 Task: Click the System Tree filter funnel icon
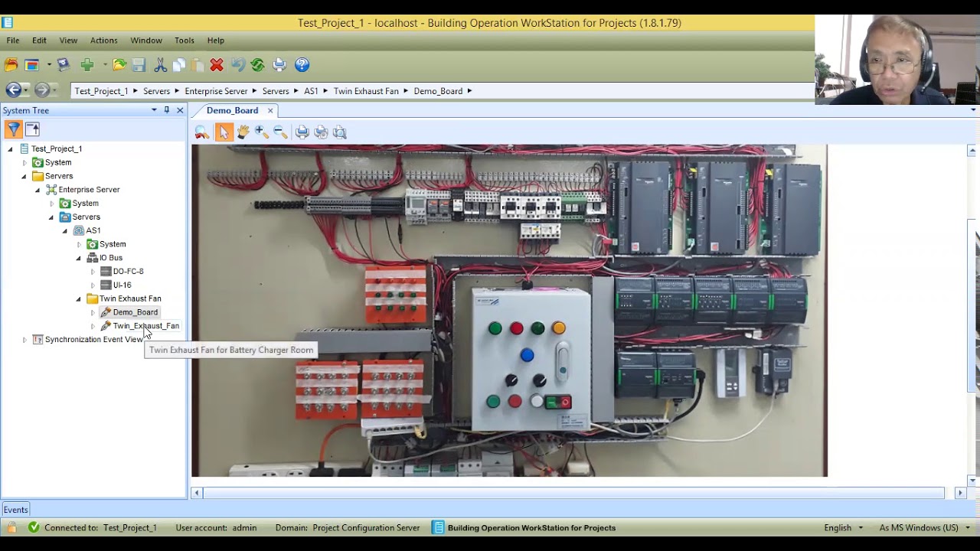point(13,129)
